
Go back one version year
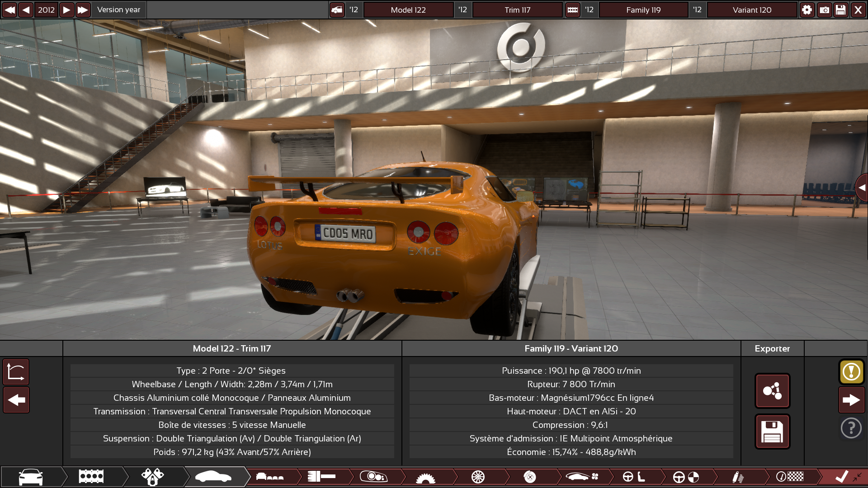click(26, 9)
